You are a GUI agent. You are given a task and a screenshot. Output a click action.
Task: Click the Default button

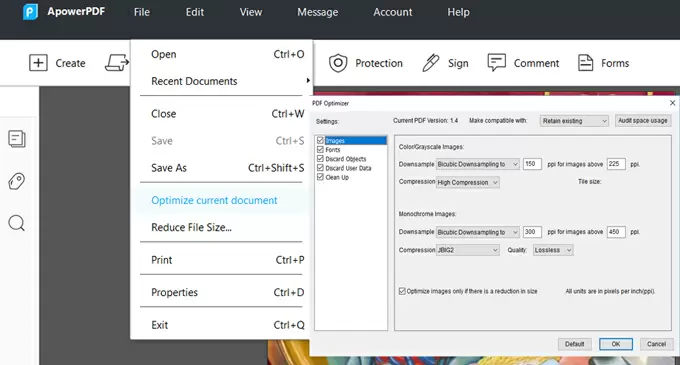(x=574, y=344)
